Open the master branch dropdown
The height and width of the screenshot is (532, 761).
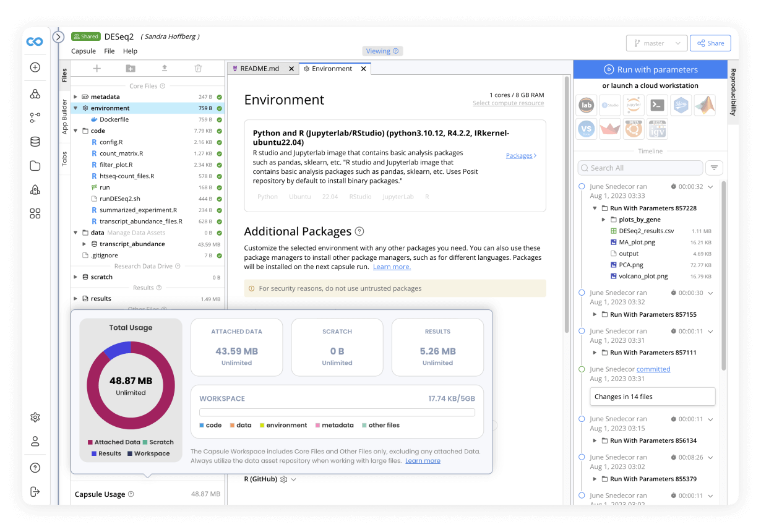(656, 43)
